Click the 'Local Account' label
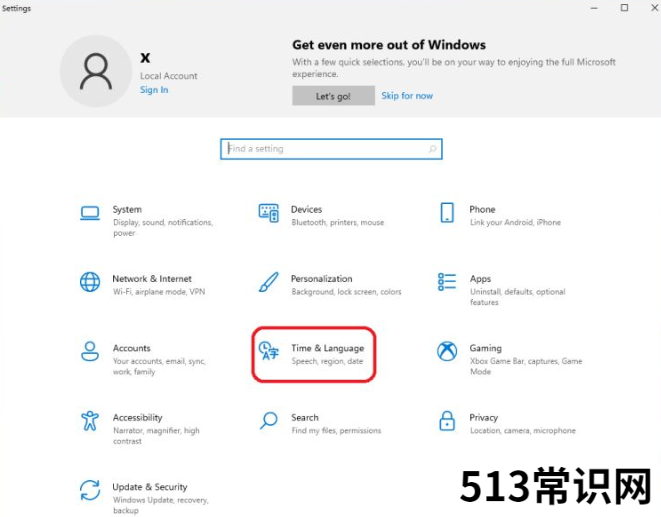661x517 pixels. click(x=169, y=76)
